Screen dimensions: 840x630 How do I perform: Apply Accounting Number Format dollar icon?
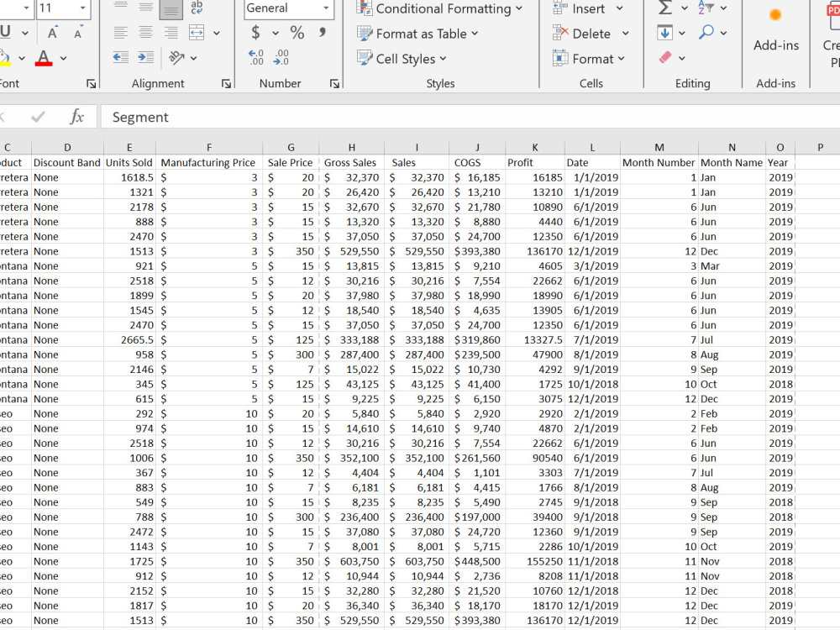pos(256,33)
